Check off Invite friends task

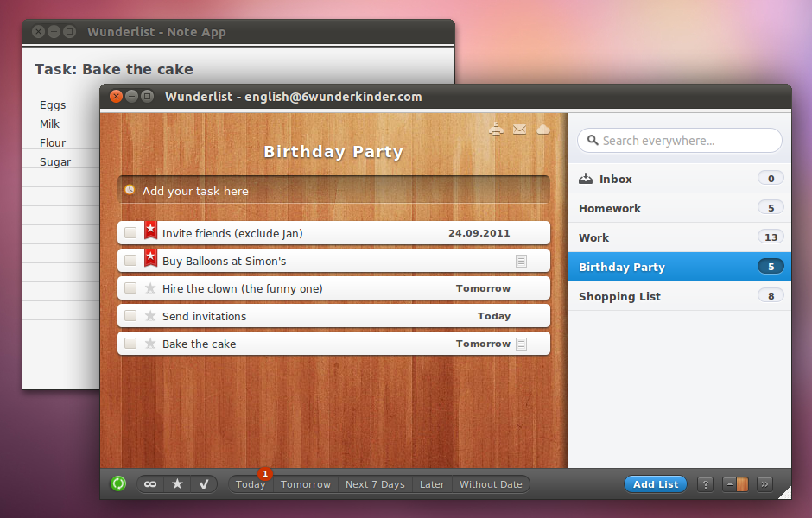coord(130,233)
